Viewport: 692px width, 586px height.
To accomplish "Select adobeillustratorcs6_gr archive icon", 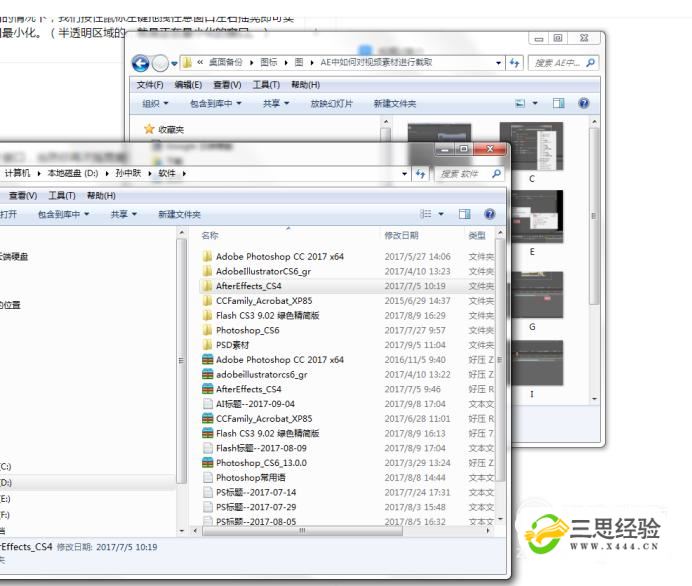I will (x=207, y=374).
